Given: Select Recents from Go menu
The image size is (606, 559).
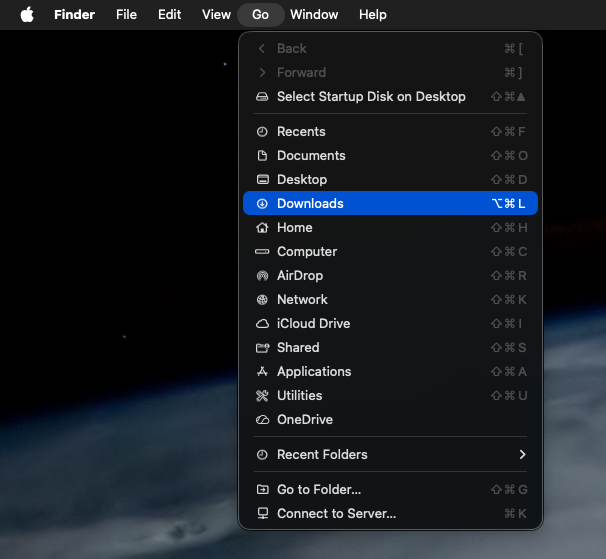Looking at the screenshot, I should click(x=390, y=132).
